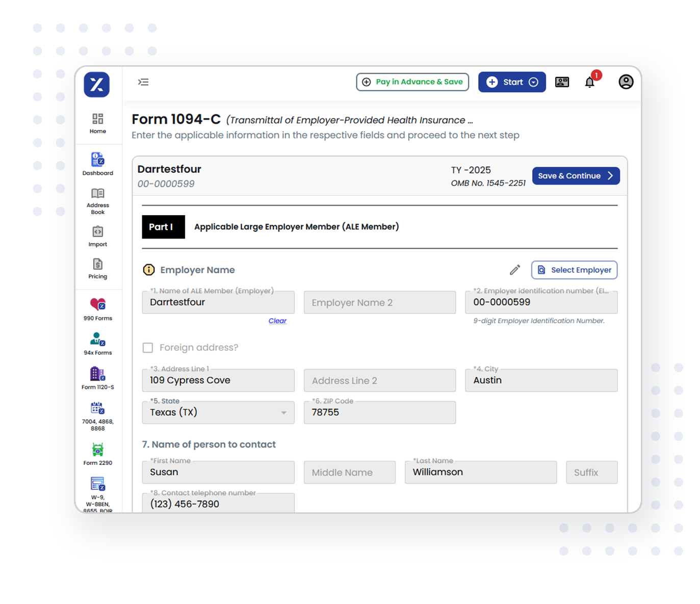Screen dimensions: 700x604
Task: Collapse the sidebar using the toggle arrow
Action: pyautogui.click(x=143, y=82)
